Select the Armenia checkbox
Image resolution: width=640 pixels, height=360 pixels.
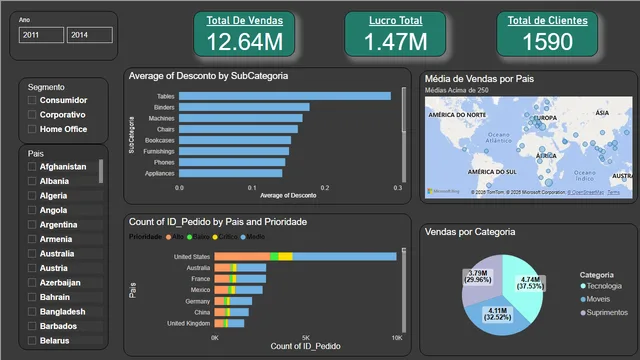click(32, 239)
